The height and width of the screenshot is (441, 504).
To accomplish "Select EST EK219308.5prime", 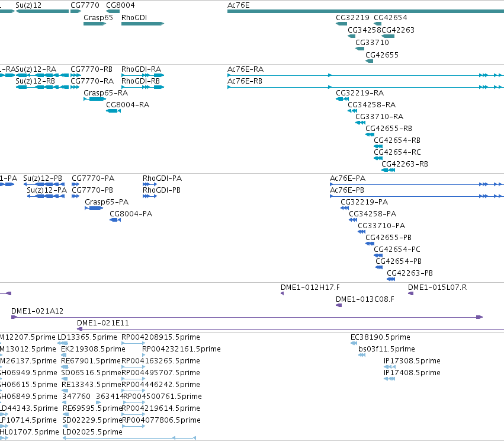I will (x=93, y=349).
